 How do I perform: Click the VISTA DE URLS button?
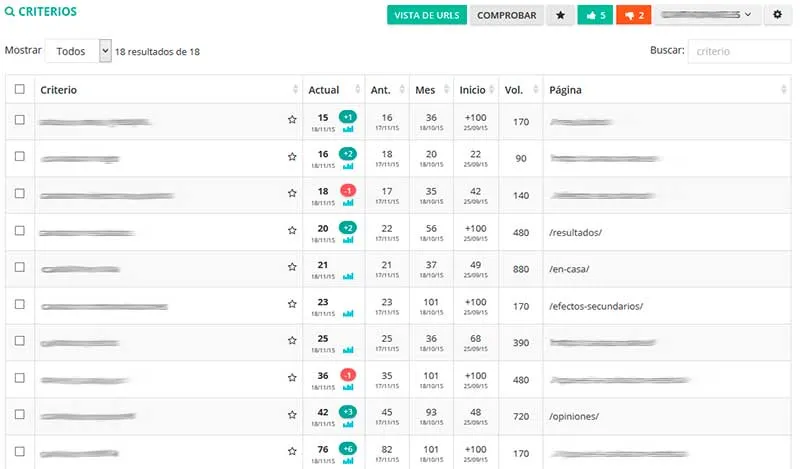click(427, 15)
